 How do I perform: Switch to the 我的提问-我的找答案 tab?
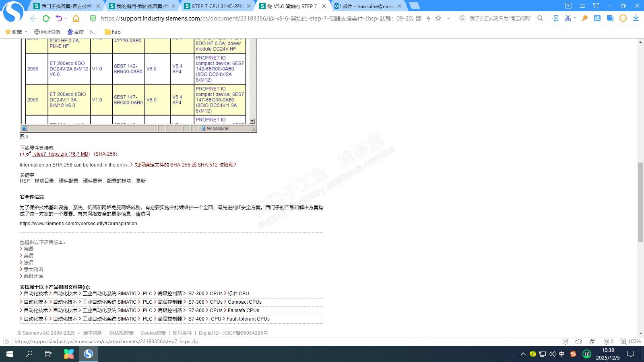[x=142, y=6]
